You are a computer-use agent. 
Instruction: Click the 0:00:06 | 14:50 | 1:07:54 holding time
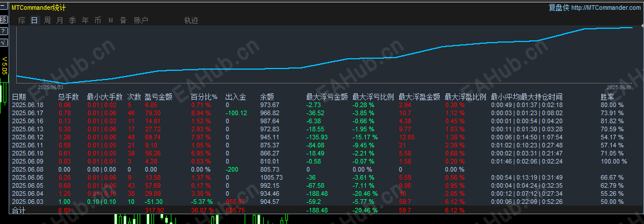click(526, 137)
